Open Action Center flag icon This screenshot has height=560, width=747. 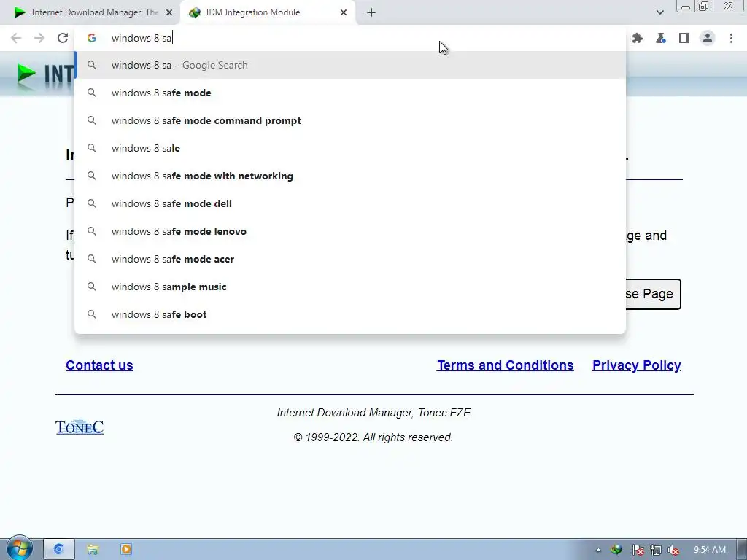(638, 550)
